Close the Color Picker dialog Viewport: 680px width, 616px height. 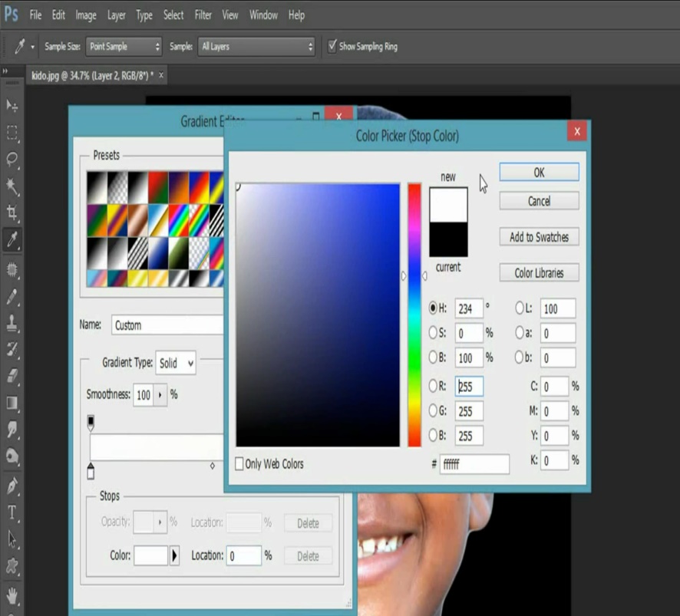(x=577, y=131)
